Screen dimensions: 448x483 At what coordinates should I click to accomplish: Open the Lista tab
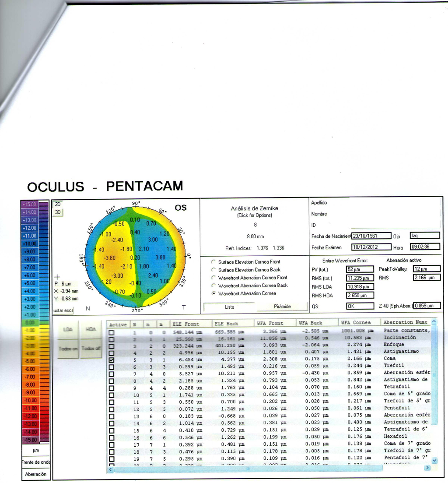pos(230,307)
